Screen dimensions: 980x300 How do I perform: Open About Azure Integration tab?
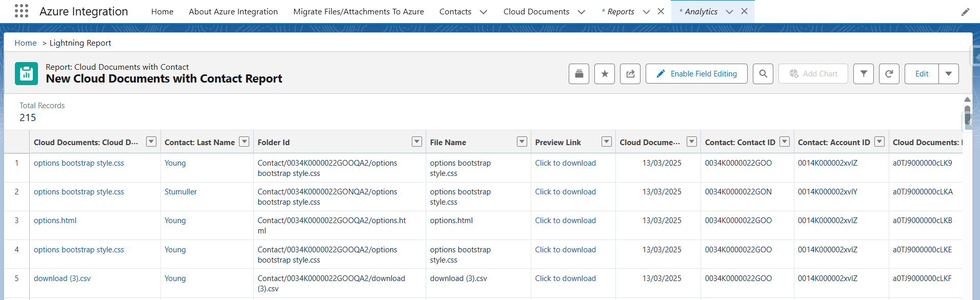233,11
